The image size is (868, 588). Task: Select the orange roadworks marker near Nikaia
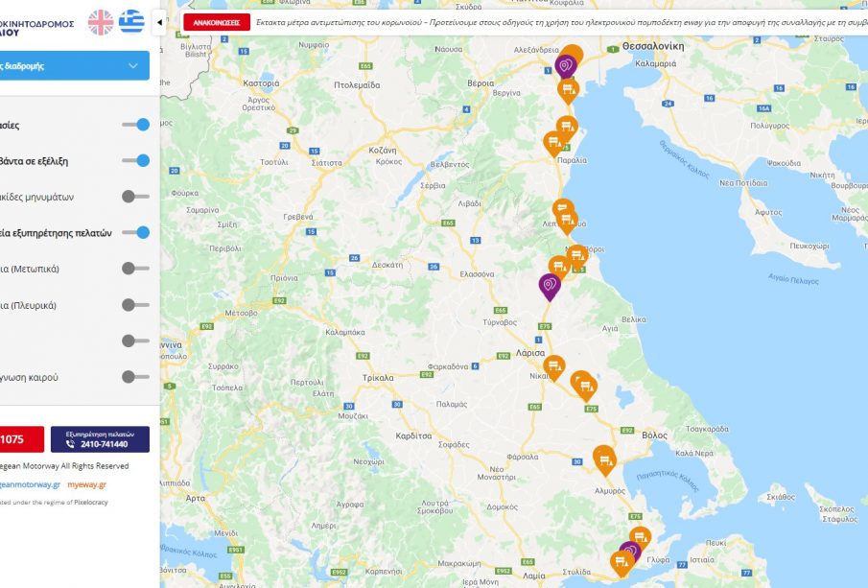tap(554, 367)
